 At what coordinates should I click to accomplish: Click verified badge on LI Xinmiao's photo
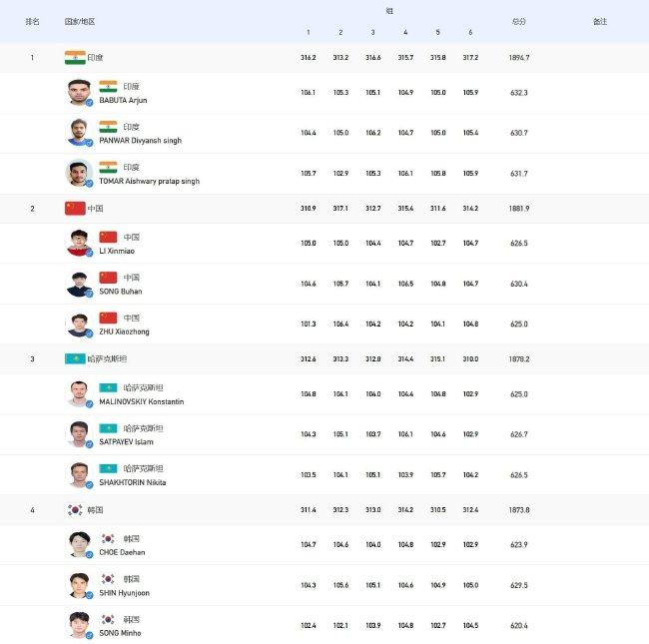coord(89,254)
